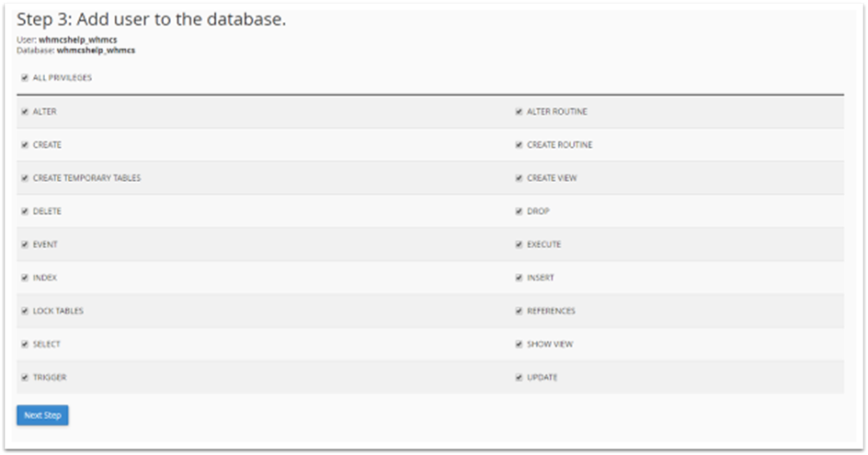
Task: Uncheck the ALTER ROUTINE privilege
Action: point(519,112)
